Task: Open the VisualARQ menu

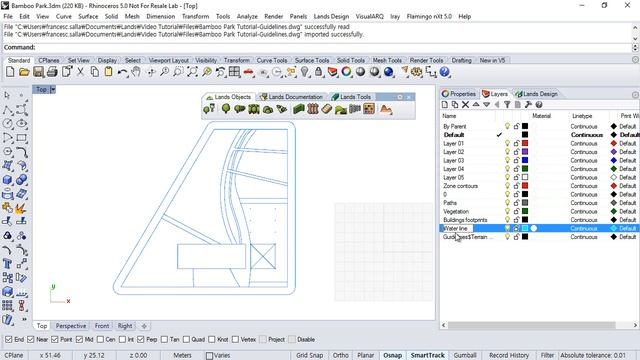Action: [369, 16]
